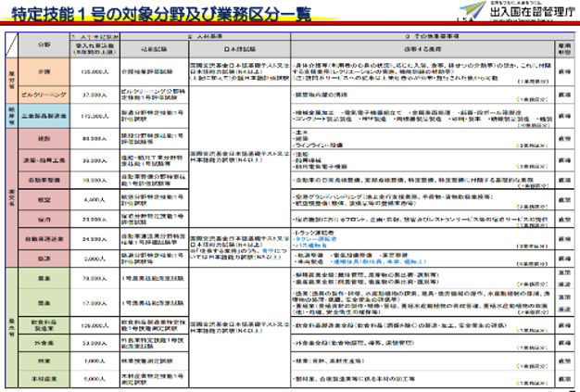The image size is (580, 392).
Task: Click the 1,000人 value for 林業
Action: 95,360
